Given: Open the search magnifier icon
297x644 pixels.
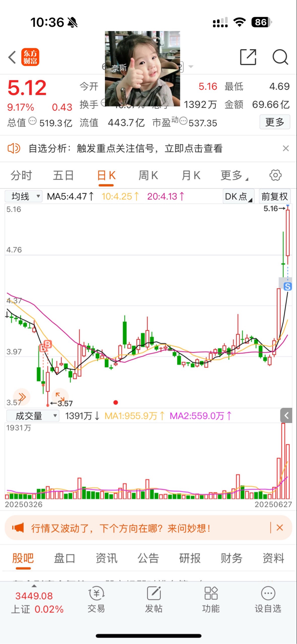Looking at the screenshot, I should click(280, 57).
